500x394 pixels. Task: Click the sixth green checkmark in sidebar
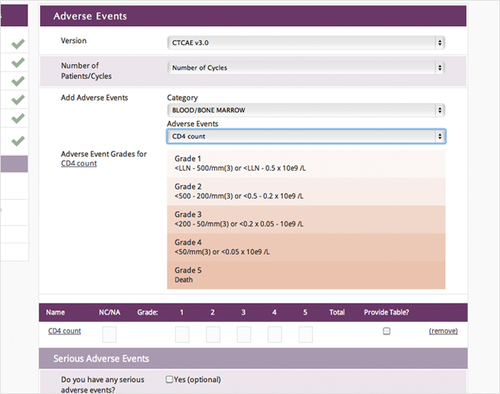(x=18, y=141)
